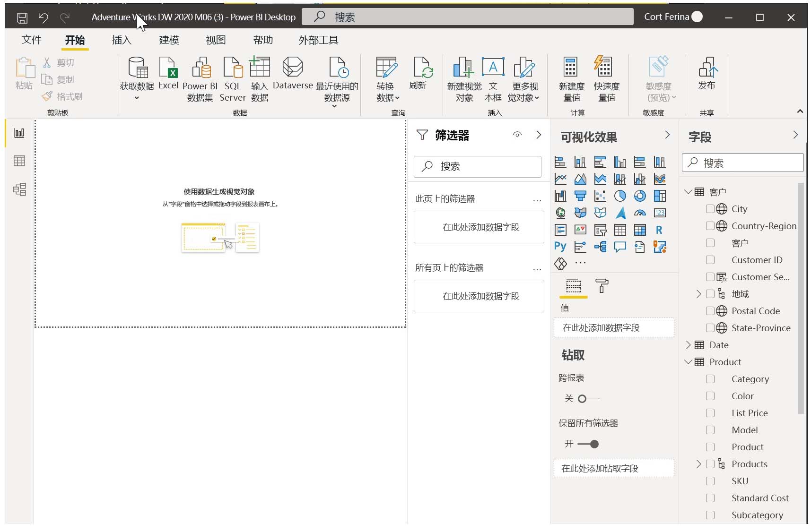Select the pie chart visual

tap(620, 196)
